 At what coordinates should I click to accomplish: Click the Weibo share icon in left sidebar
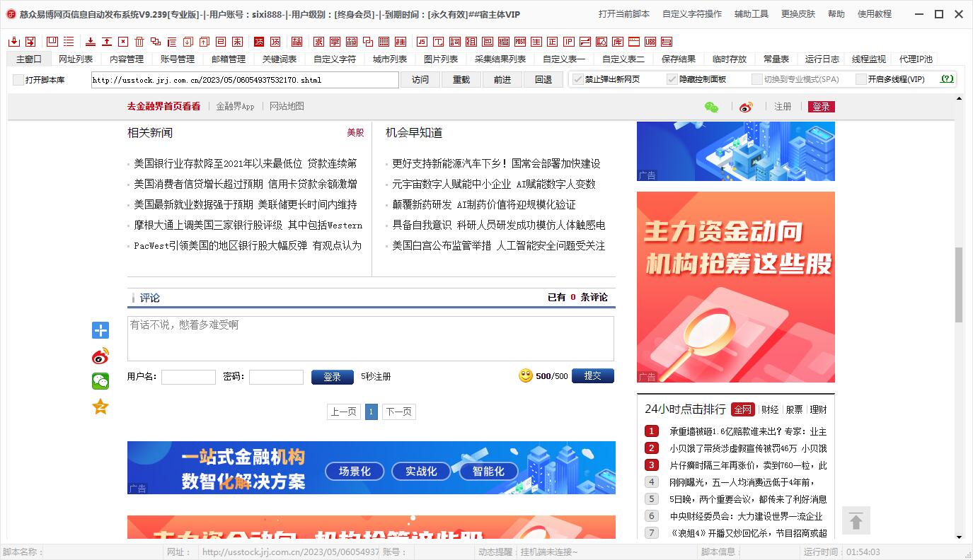coord(100,356)
